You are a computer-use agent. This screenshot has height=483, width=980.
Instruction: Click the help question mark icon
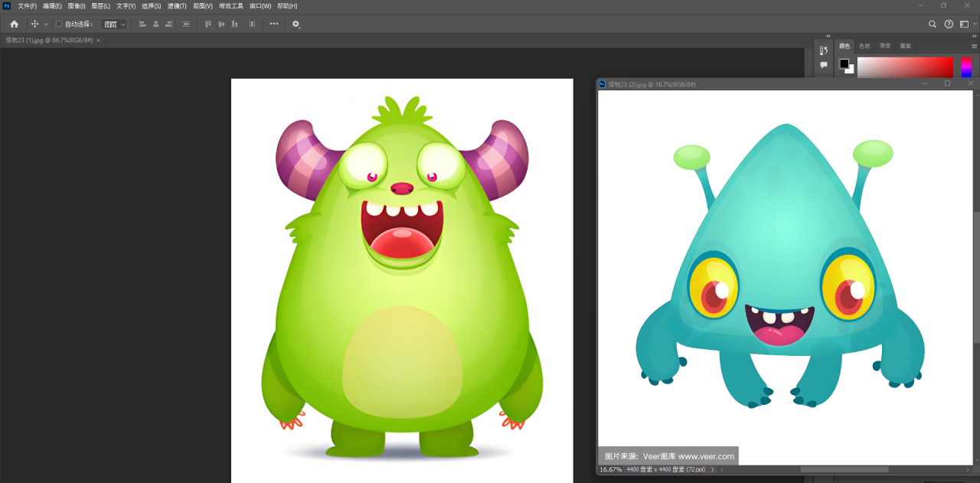point(949,24)
